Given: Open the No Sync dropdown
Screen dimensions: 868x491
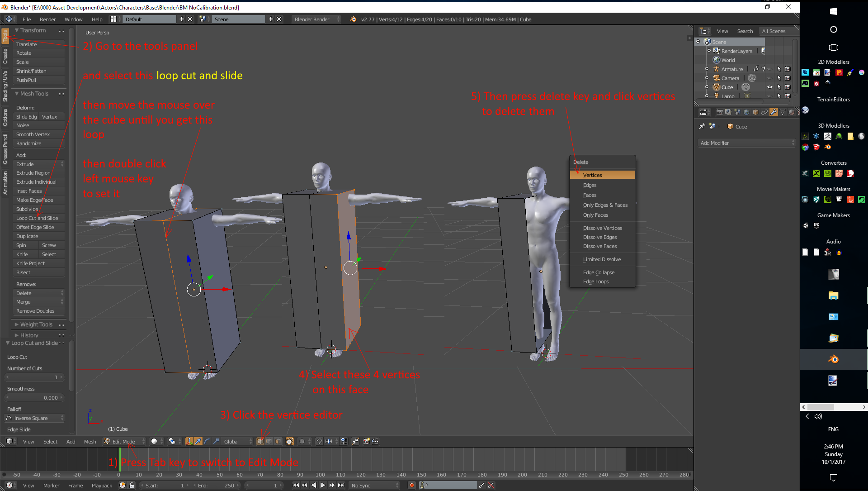Looking at the screenshot, I should tap(375, 485).
